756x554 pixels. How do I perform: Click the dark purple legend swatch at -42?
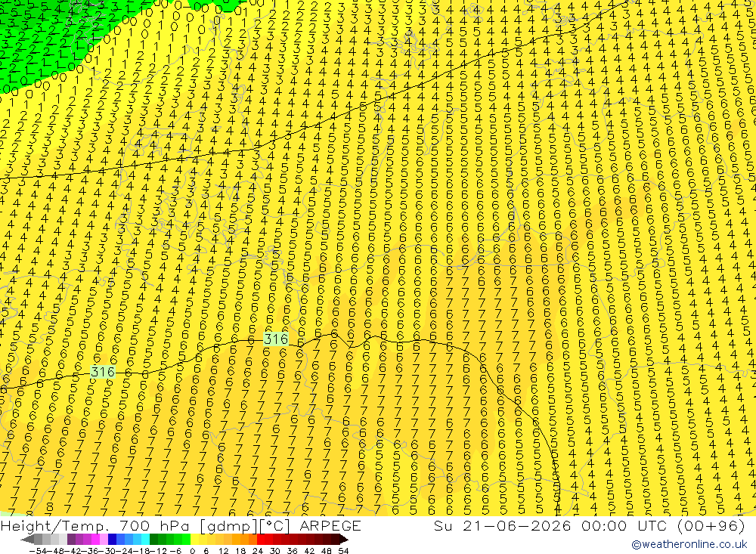pyautogui.click(x=71, y=539)
